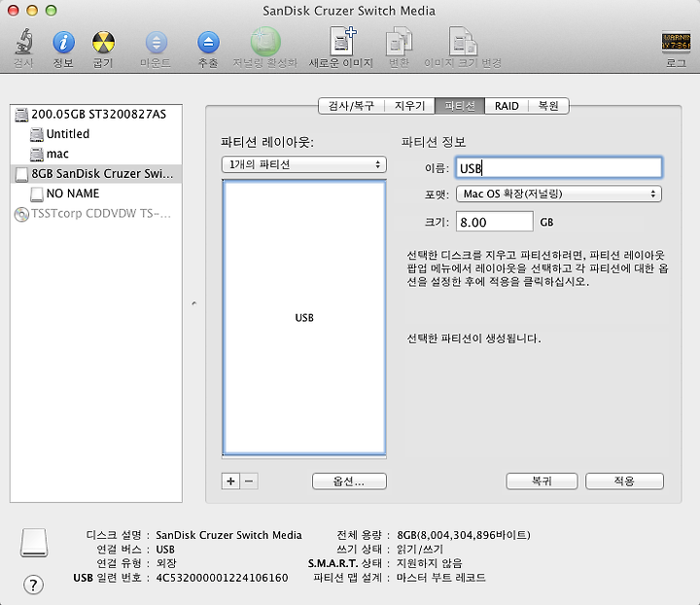Open disk Info (정보) toolbar icon
Viewport: 700px width, 605px height.
(63, 43)
